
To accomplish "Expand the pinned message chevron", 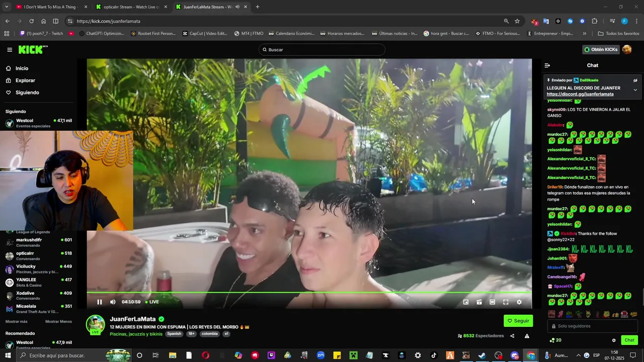I will point(635,90).
